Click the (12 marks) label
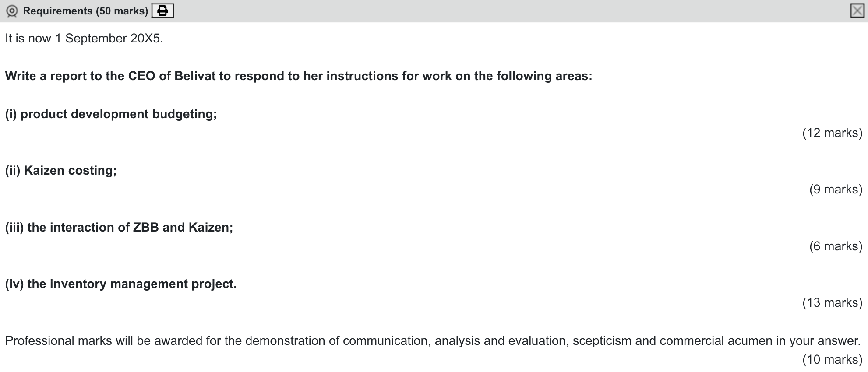Screen dimensions: 868x372 click(x=832, y=133)
